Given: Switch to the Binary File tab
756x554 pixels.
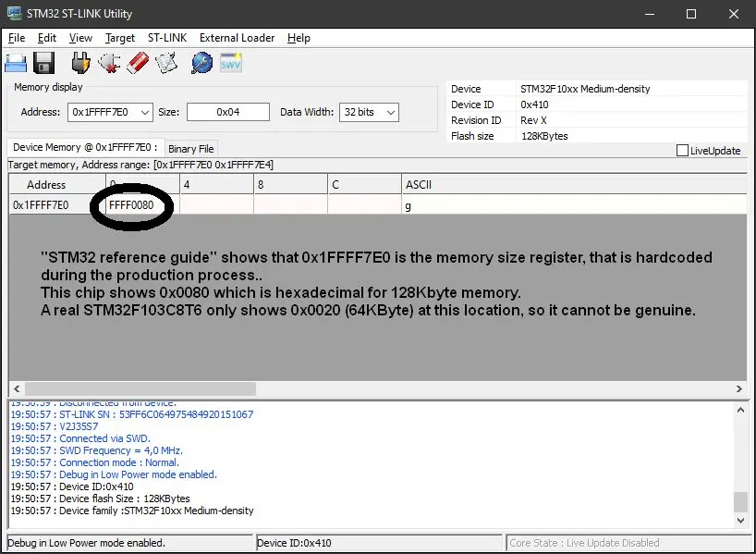Looking at the screenshot, I should pos(191,149).
